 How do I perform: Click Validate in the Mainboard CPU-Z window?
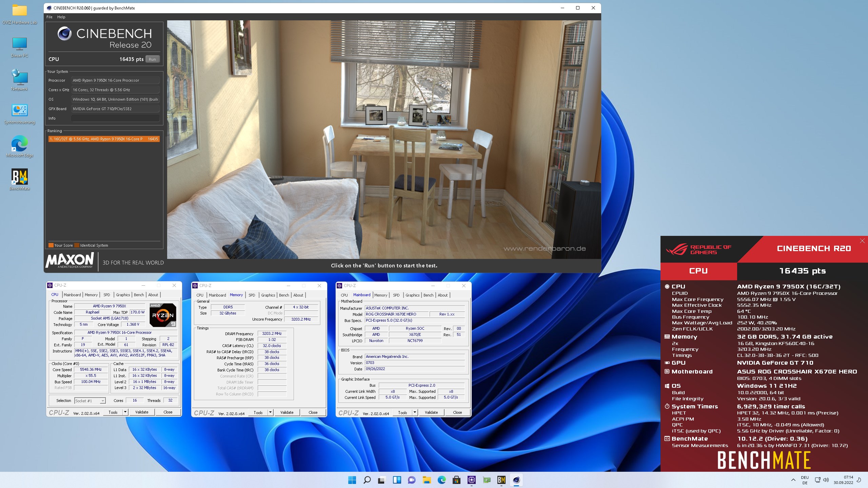tap(431, 413)
